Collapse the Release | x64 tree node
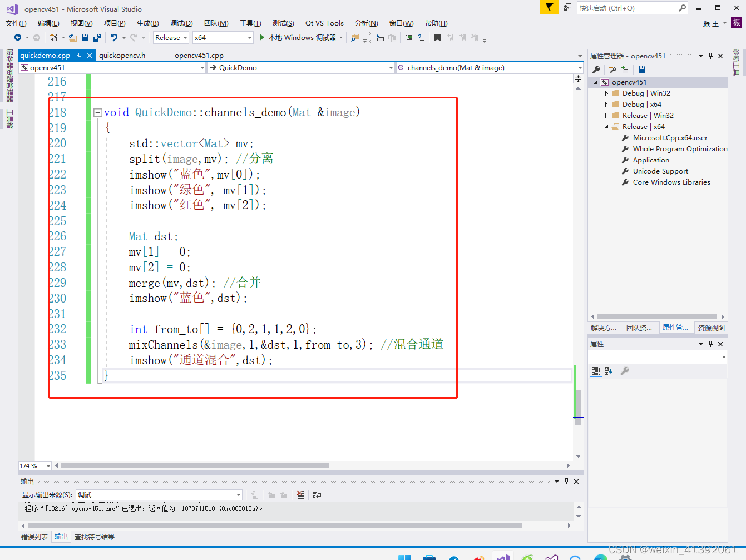Viewport: 746px width, 560px height. (606, 127)
